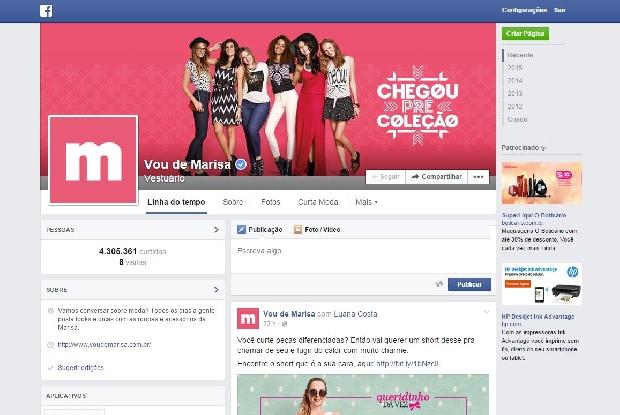Select the Publicação composer tab
620x415 pixels.
pyautogui.click(x=260, y=230)
